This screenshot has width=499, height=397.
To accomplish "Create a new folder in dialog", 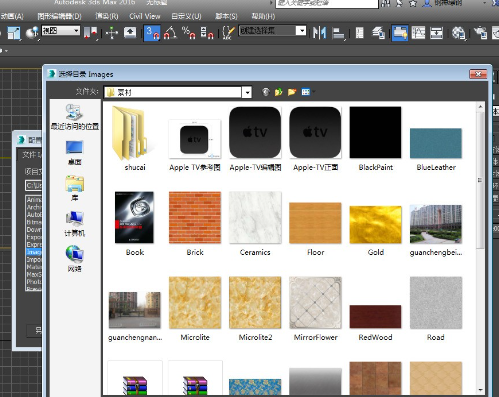I will (292, 92).
